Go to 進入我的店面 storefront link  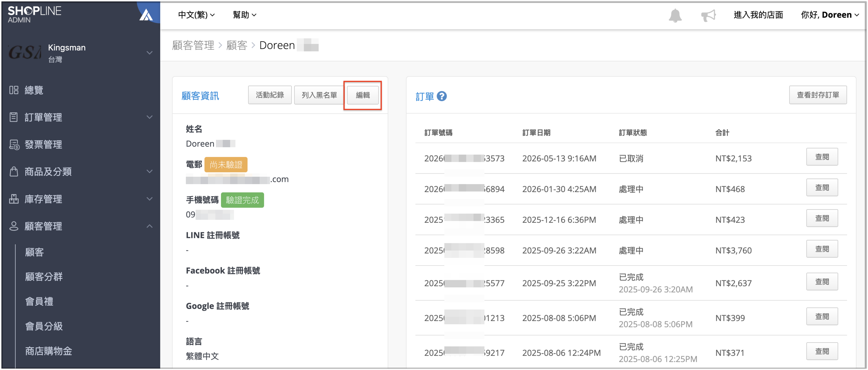coord(758,15)
